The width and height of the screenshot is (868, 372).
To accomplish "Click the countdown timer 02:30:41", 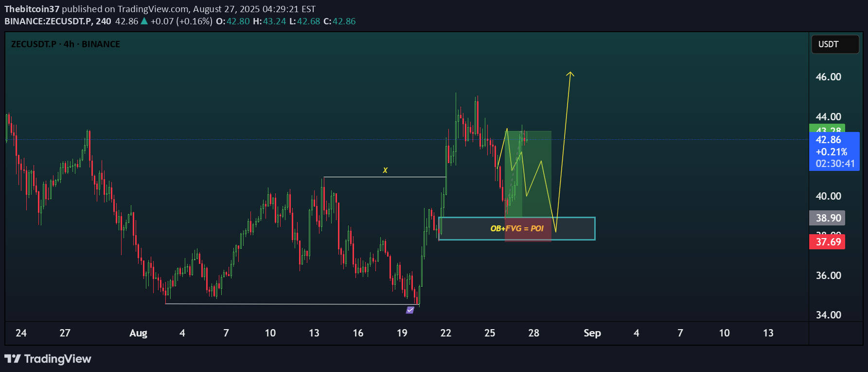I will pyautogui.click(x=835, y=164).
